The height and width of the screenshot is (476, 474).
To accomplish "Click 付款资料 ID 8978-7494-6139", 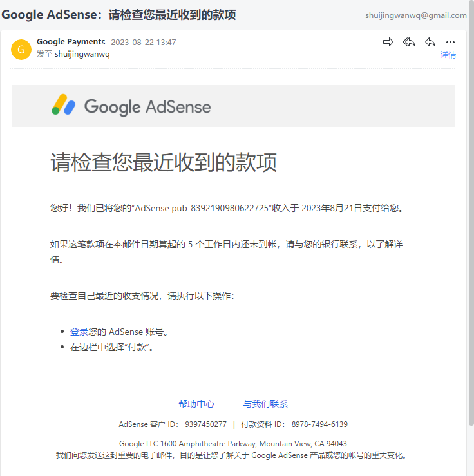I will click(x=294, y=424).
